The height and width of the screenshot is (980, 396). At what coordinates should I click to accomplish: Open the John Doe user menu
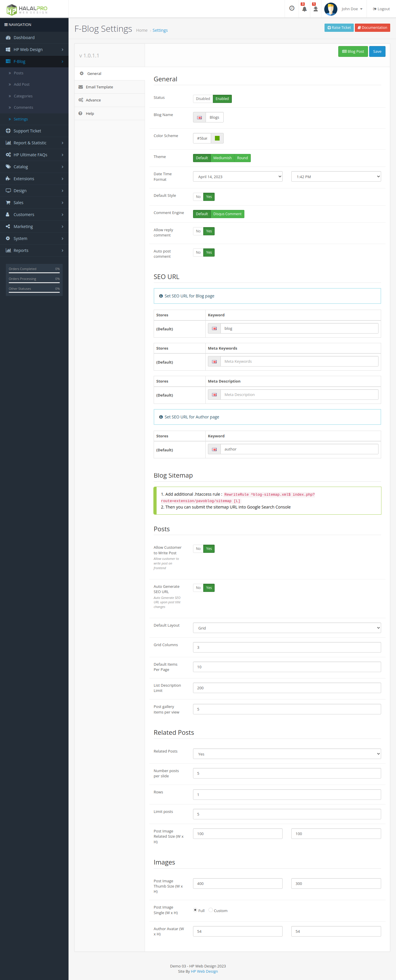[352, 9]
